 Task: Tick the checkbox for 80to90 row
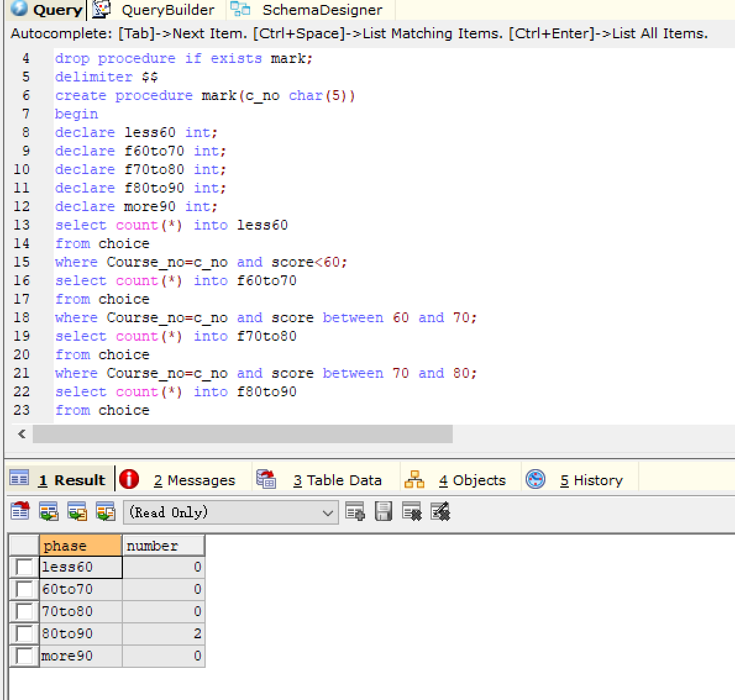pos(24,633)
